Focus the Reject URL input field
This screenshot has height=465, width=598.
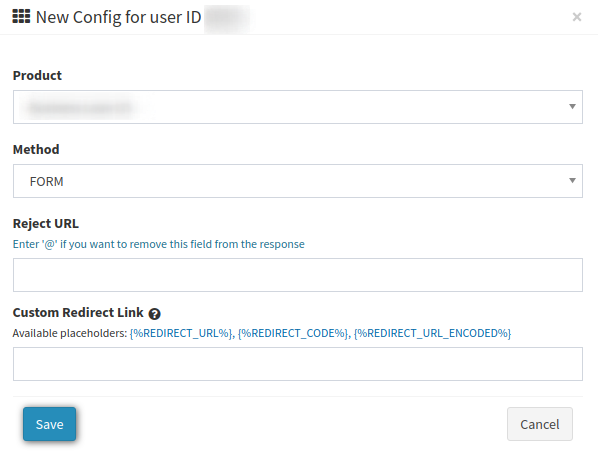[x=298, y=275]
